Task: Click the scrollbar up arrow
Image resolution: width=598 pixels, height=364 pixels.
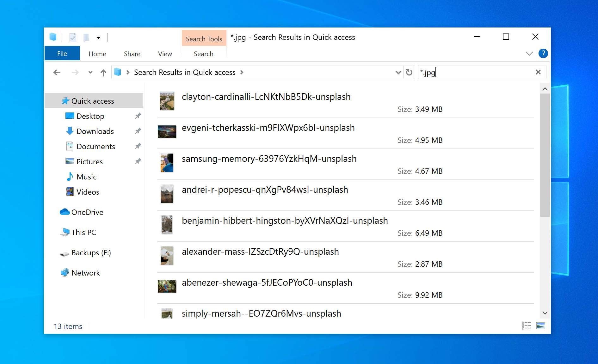Action: pyautogui.click(x=545, y=89)
